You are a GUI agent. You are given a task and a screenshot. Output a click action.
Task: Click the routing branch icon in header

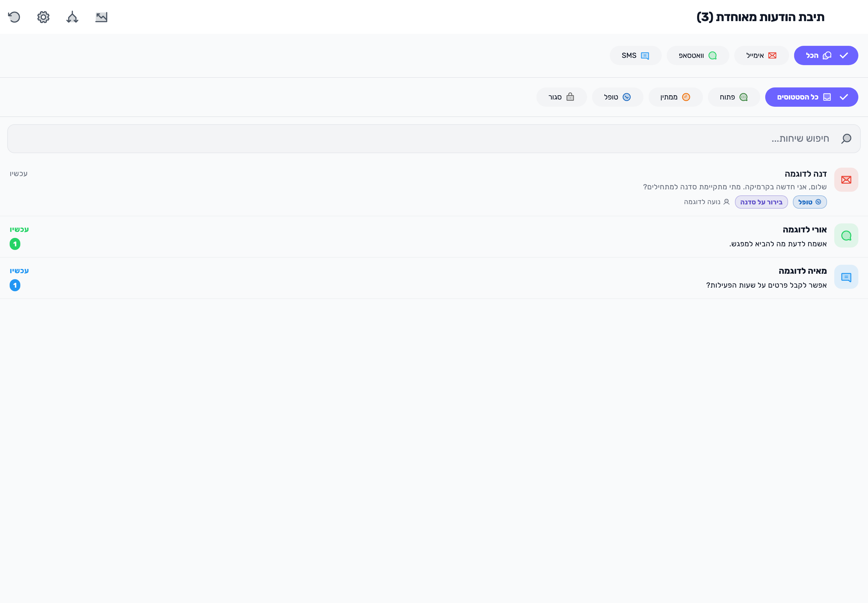[x=72, y=17]
